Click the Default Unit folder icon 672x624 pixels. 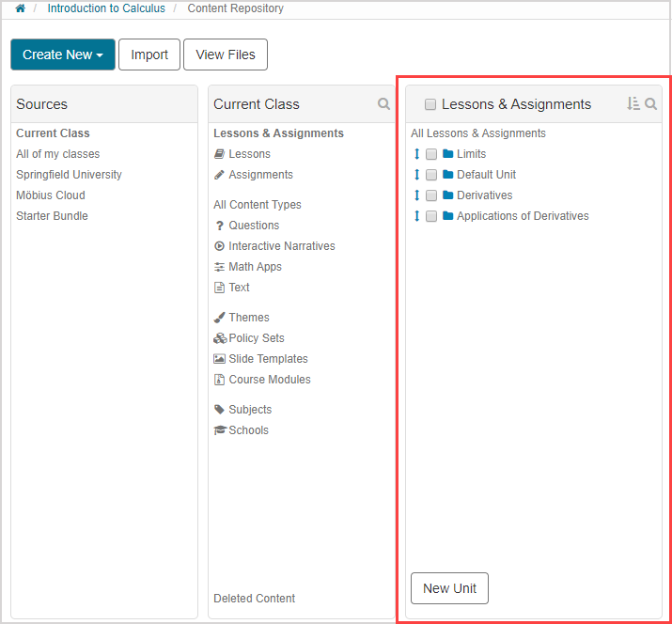[448, 175]
